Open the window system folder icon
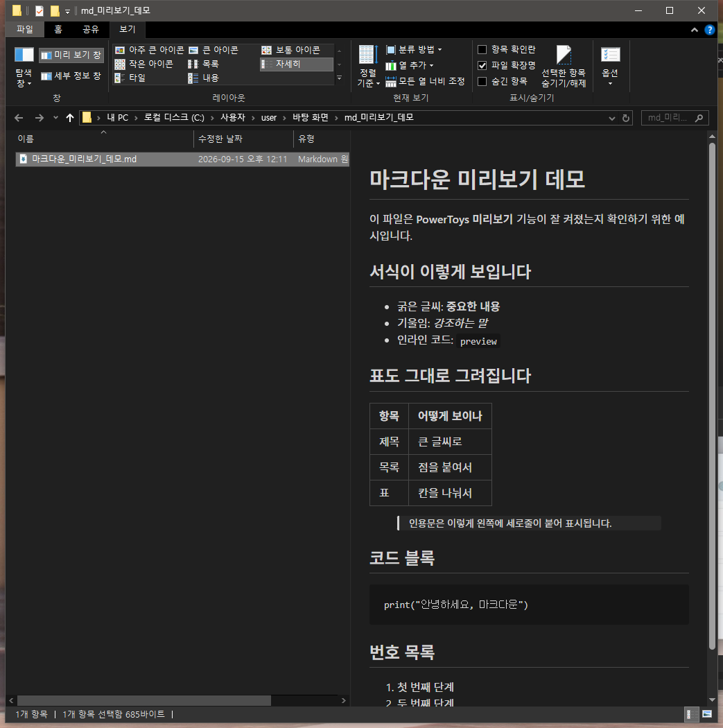This screenshot has width=723, height=728. 17,10
